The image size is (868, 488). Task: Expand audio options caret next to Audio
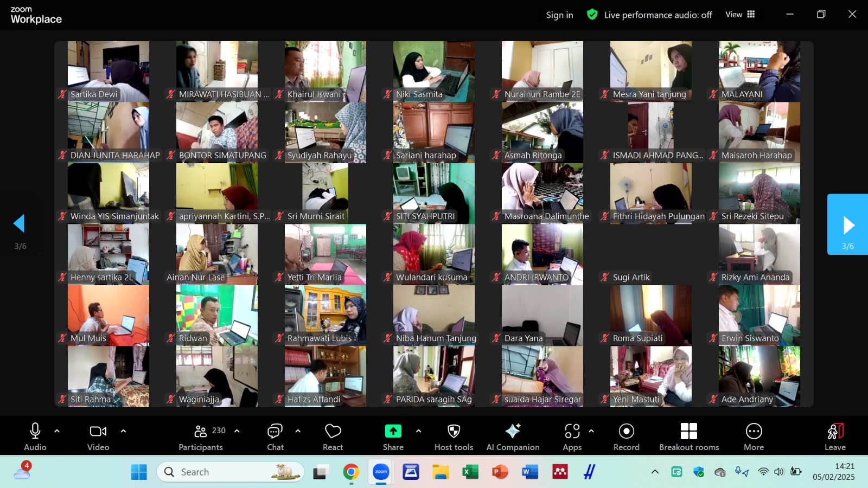[x=57, y=431]
